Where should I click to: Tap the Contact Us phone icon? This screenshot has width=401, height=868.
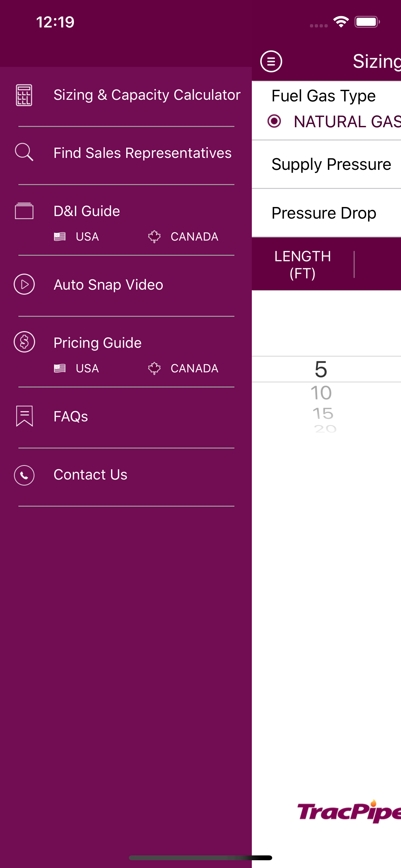point(24,475)
